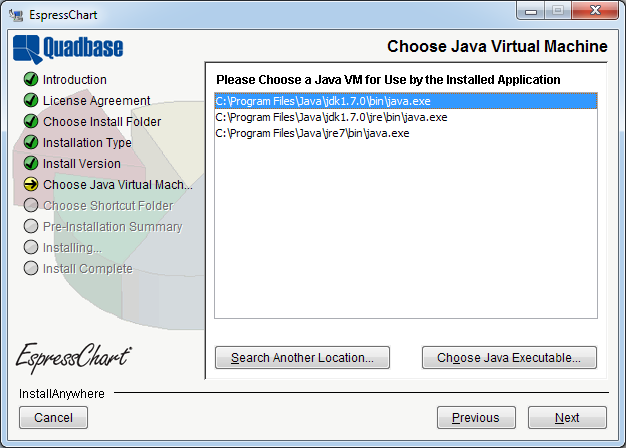This screenshot has width=626, height=448.
Task: Click the green checkmark beside Introduction
Action: point(31,79)
